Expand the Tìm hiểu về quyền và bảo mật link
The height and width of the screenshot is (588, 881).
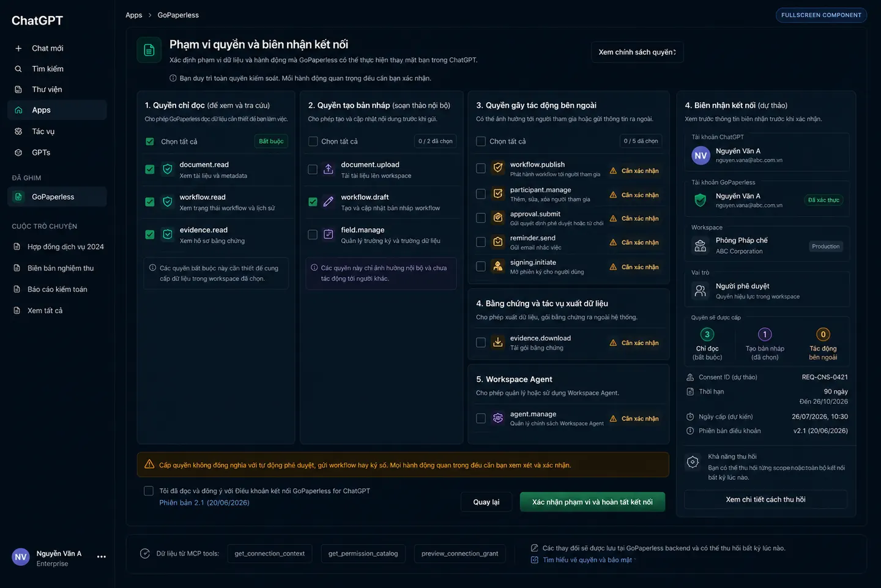[589, 560]
